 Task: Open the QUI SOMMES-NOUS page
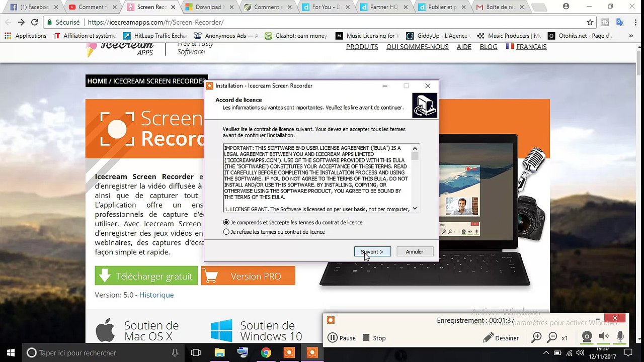[418, 47]
